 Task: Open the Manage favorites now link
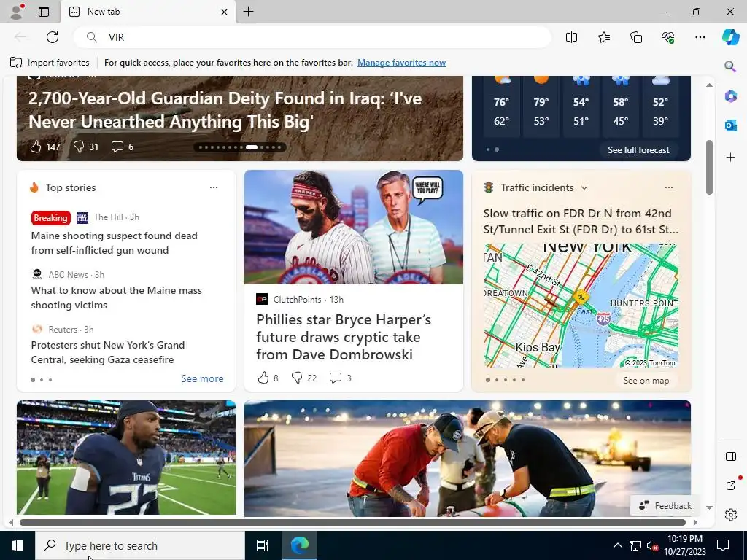pos(402,63)
